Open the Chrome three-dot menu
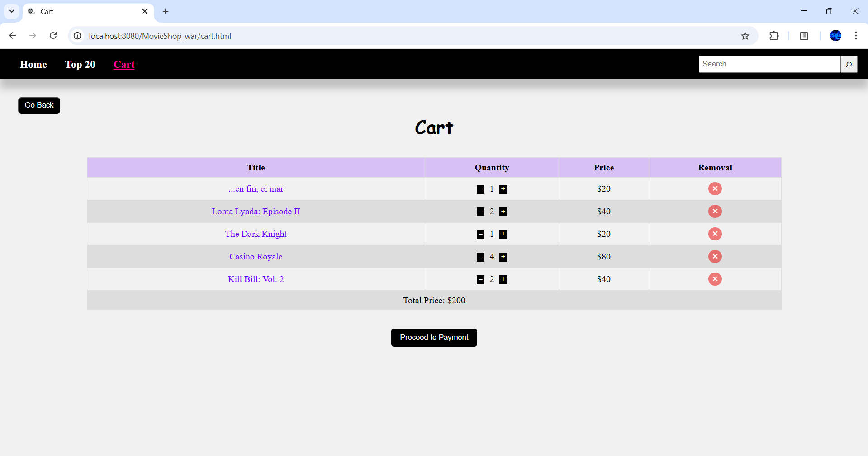This screenshot has height=456, width=868. coord(856,36)
